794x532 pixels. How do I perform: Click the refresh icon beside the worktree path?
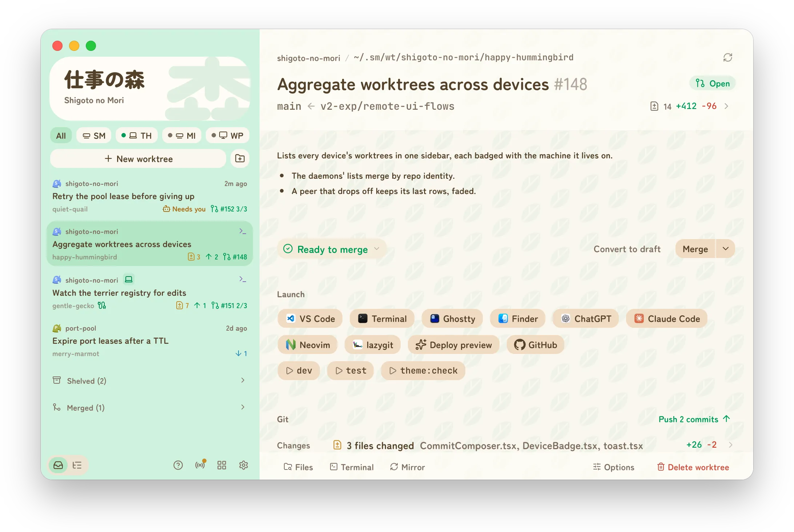[727, 57]
